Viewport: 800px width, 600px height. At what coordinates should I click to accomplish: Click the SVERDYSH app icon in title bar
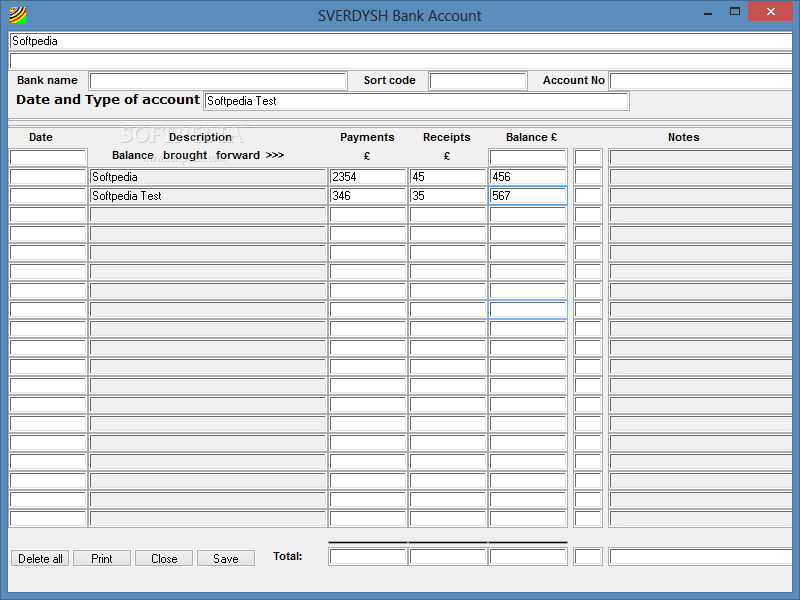click(x=17, y=15)
